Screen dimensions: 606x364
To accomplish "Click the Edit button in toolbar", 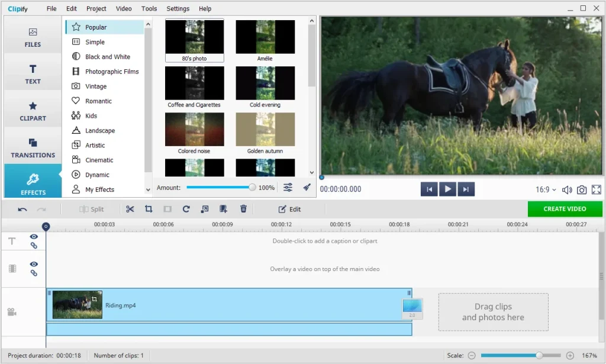I will click(289, 209).
